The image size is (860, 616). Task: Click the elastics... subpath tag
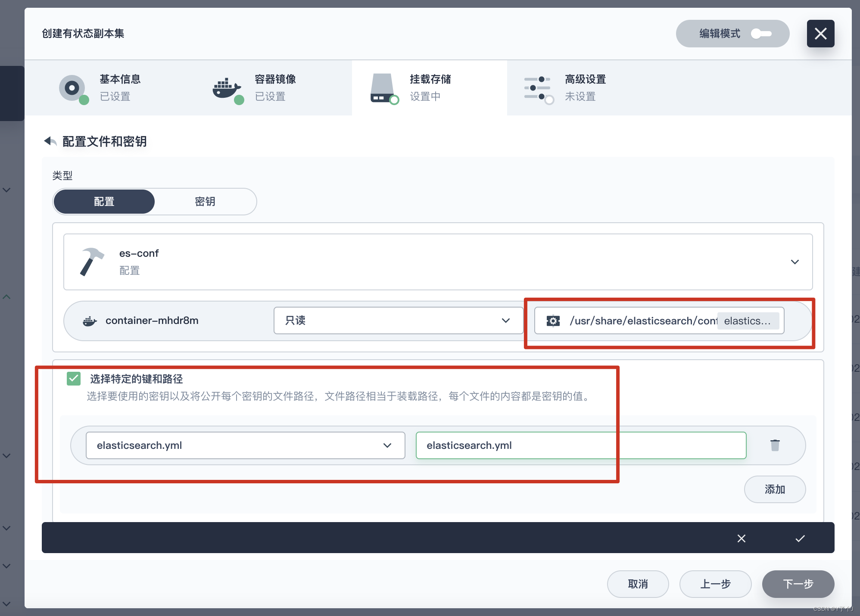[748, 321]
